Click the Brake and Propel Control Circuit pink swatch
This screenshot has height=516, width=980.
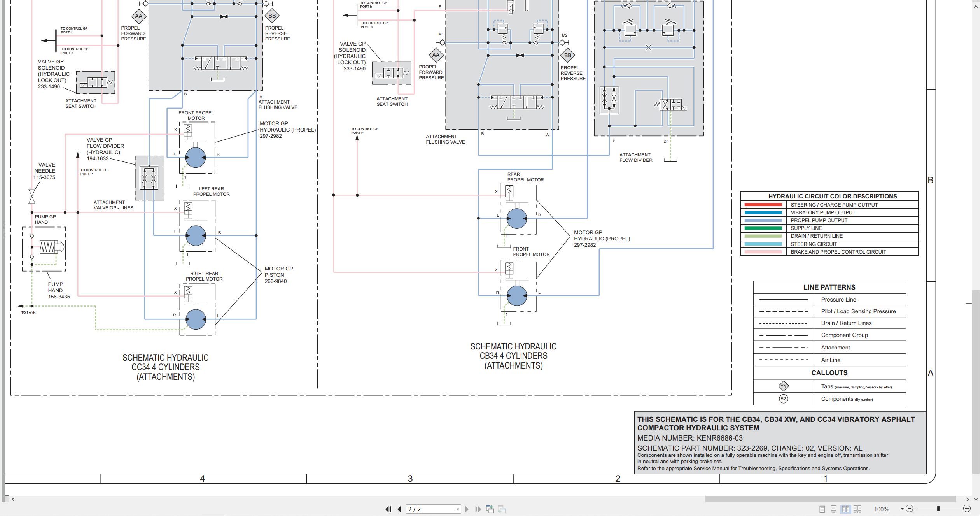pyautogui.click(x=763, y=252)
